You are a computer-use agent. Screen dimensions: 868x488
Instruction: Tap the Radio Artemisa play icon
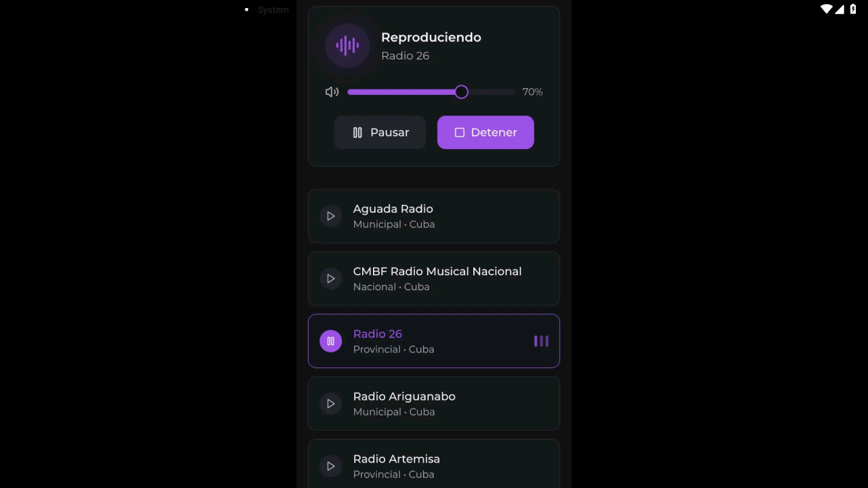[x=331, y=466]
